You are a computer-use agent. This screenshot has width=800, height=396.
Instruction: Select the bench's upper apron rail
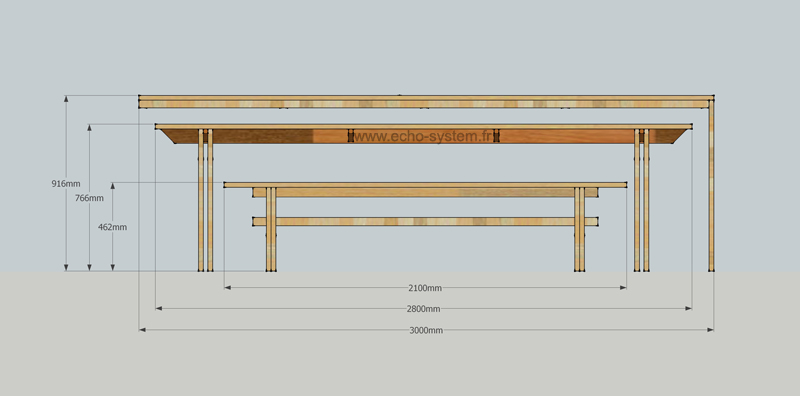pyautogui.click(x=426, y=192)
